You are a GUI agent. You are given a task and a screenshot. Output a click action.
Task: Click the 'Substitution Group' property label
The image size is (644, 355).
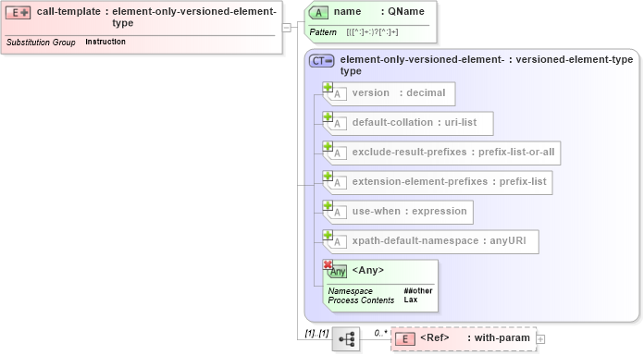click(41, 43)
